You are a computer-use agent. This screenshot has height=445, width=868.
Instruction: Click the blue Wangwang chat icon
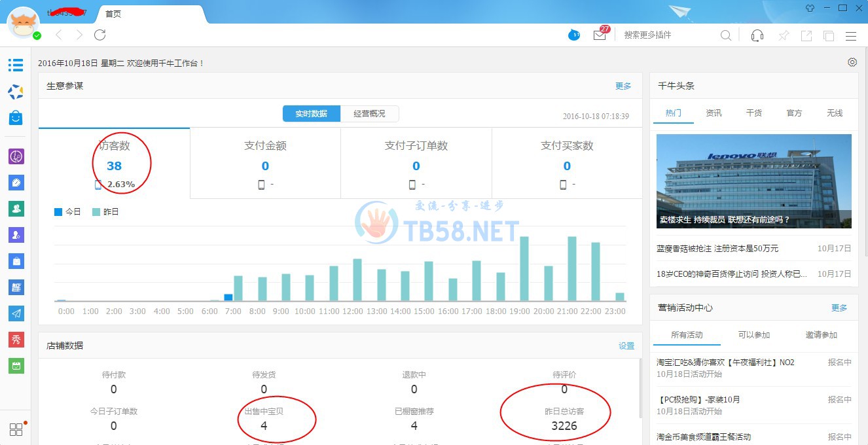[574, 35]
